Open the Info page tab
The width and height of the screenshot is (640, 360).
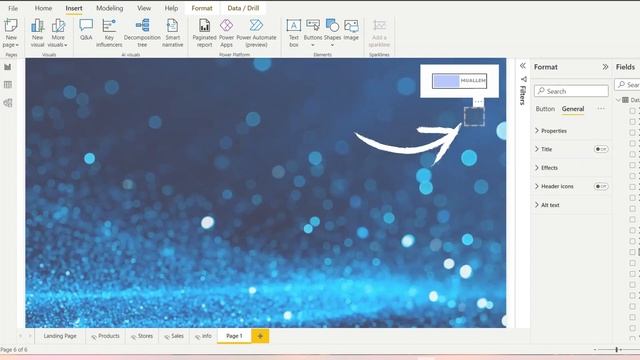(x=203, y=336)
